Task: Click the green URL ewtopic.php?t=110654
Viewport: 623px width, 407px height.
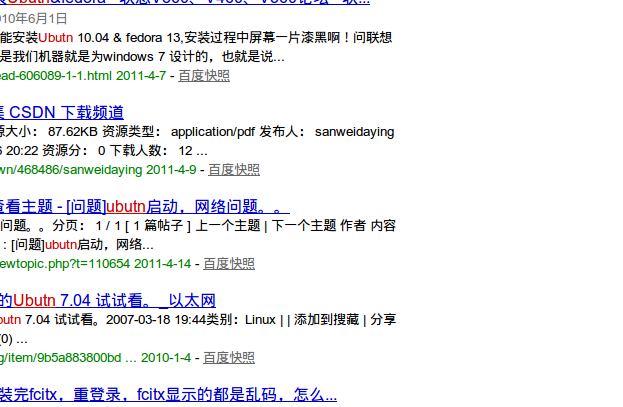Action: [x=65, y=264]
